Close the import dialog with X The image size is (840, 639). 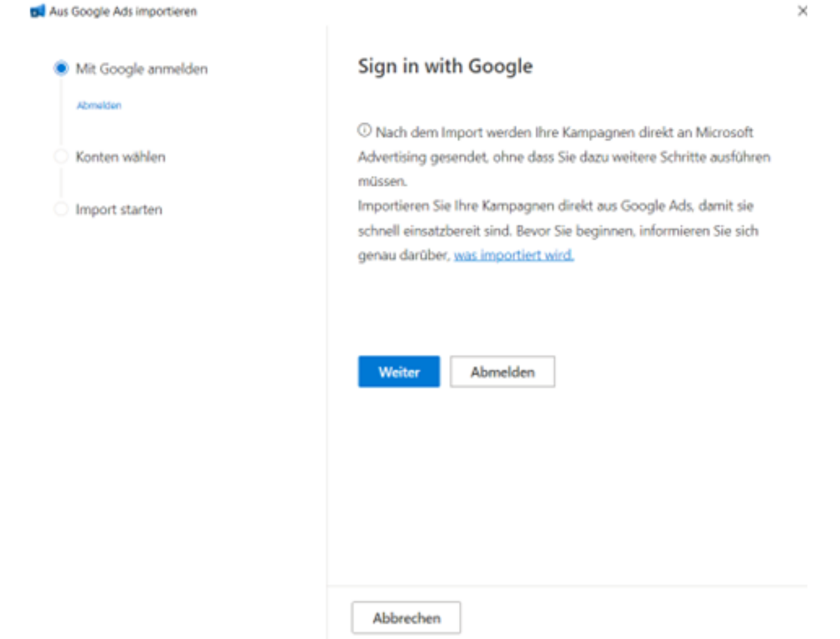[x=803, y=11]
